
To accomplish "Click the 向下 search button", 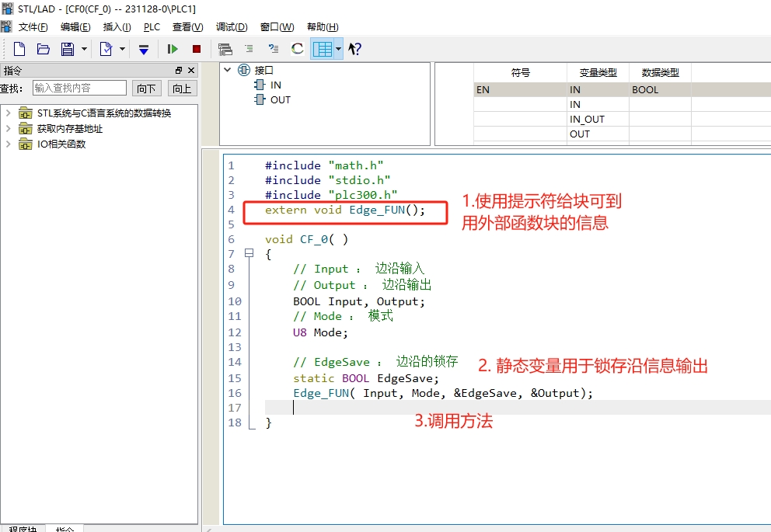I will [146, 89].
